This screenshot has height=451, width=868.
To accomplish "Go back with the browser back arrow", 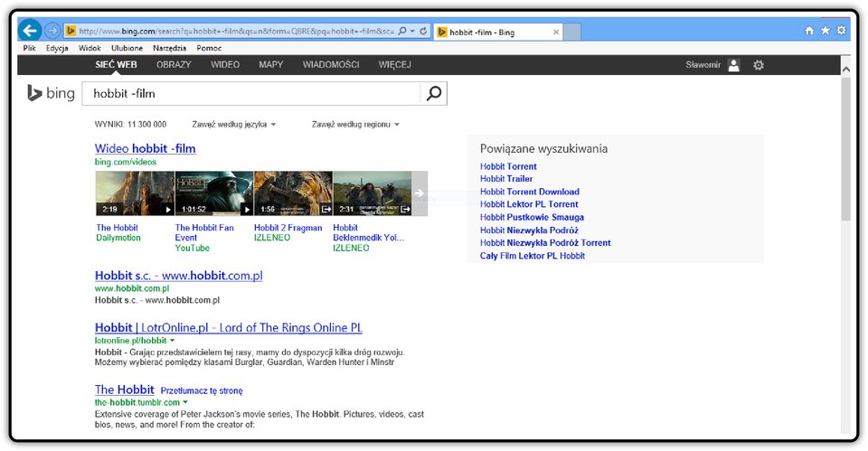I will [30, 31].
